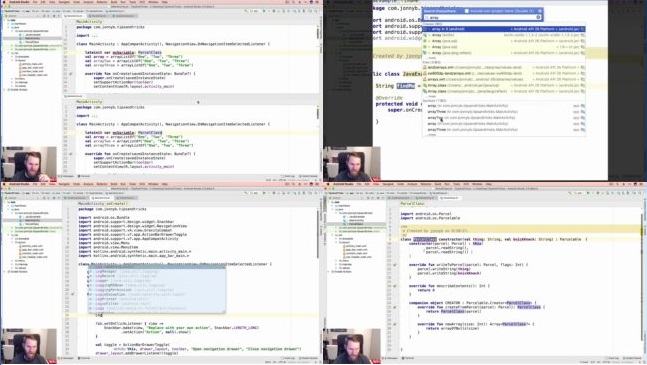
Task: Expand more results under Classes section
Action: coord(432,58)
